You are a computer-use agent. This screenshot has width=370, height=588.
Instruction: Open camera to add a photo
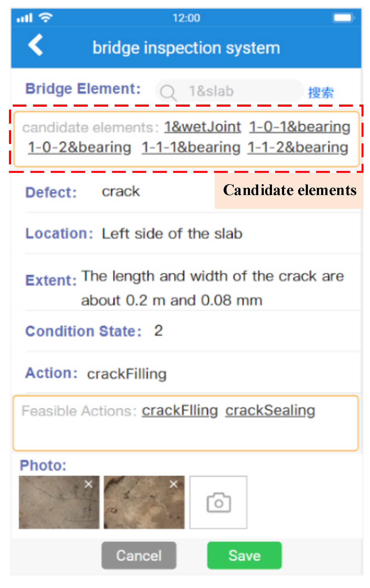point(218,502)
